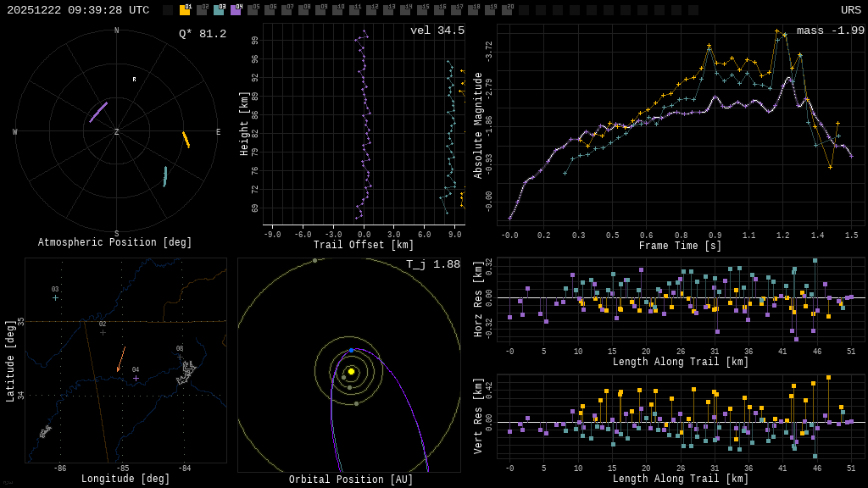
Task: Click the URS label at top right
Action: click(x=850, y=10)
